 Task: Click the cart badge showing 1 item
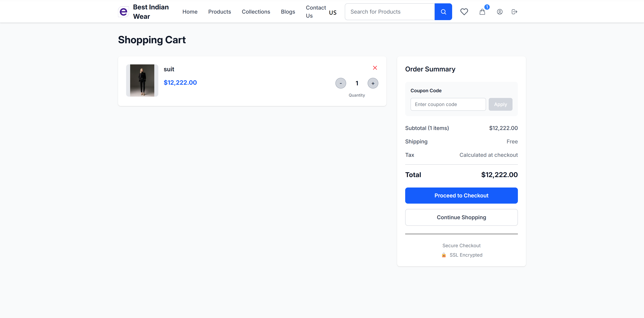[x=487, y=7]
